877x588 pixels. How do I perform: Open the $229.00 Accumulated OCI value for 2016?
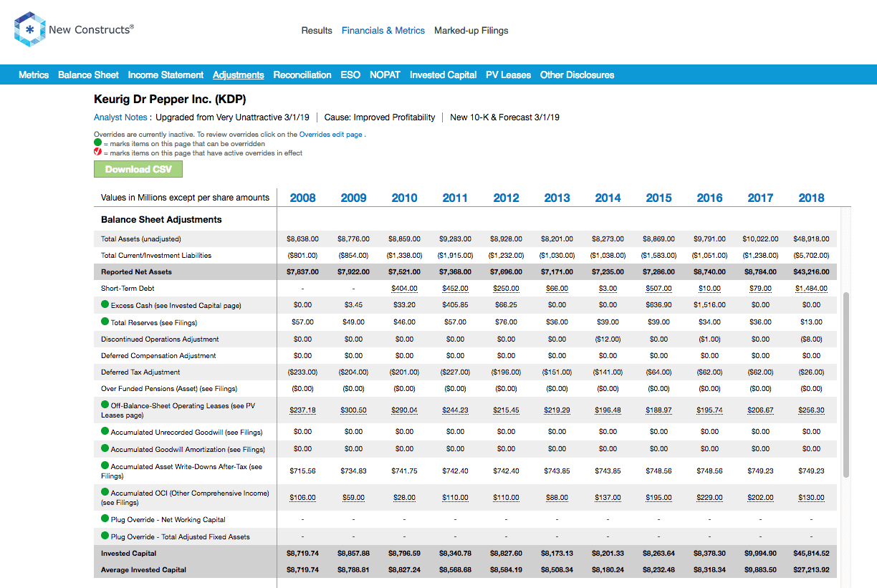coord(710,498)
